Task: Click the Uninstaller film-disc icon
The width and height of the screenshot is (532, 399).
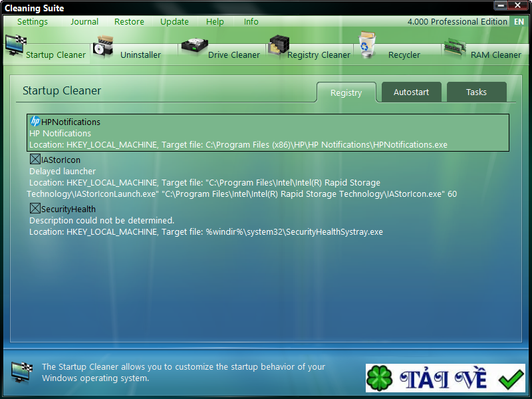Action: [103, 47]
